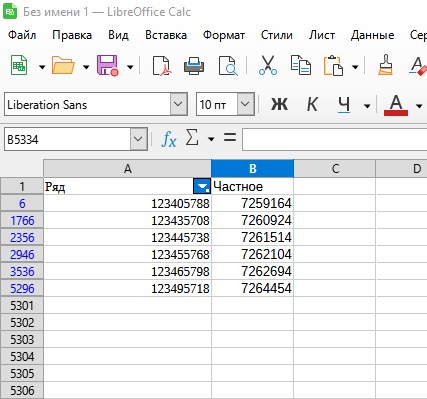Open the Liberation Sans font name dropdown

[x=178, y=104]
